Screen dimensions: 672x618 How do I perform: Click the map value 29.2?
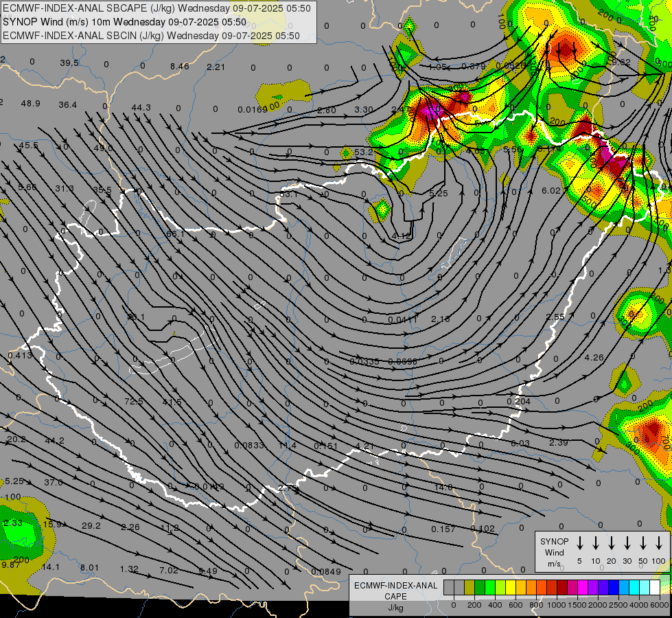point(91,525)
